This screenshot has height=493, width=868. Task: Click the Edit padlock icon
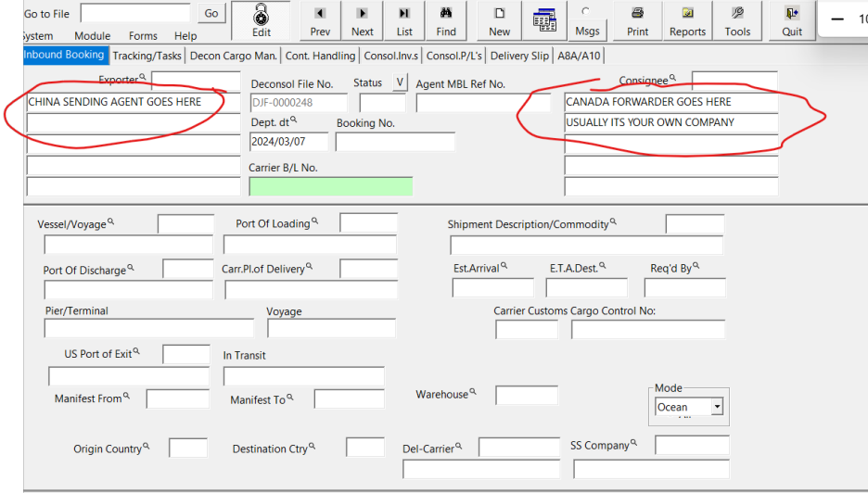(261, 15)
